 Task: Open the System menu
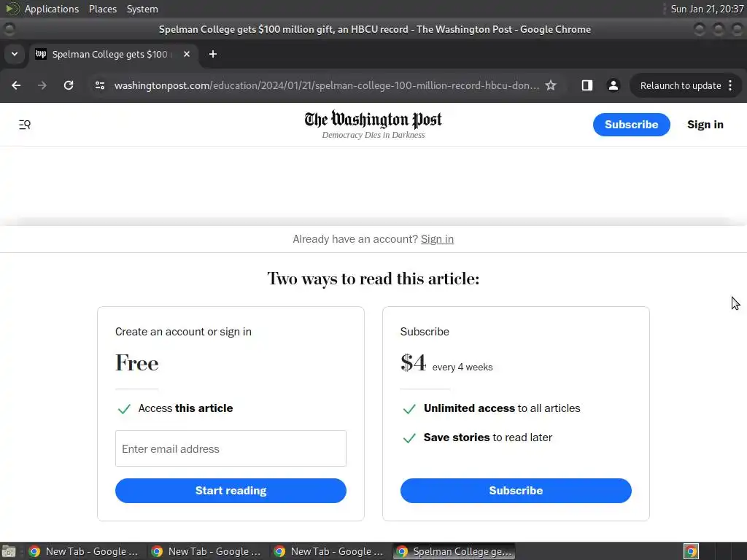(142, 9)
